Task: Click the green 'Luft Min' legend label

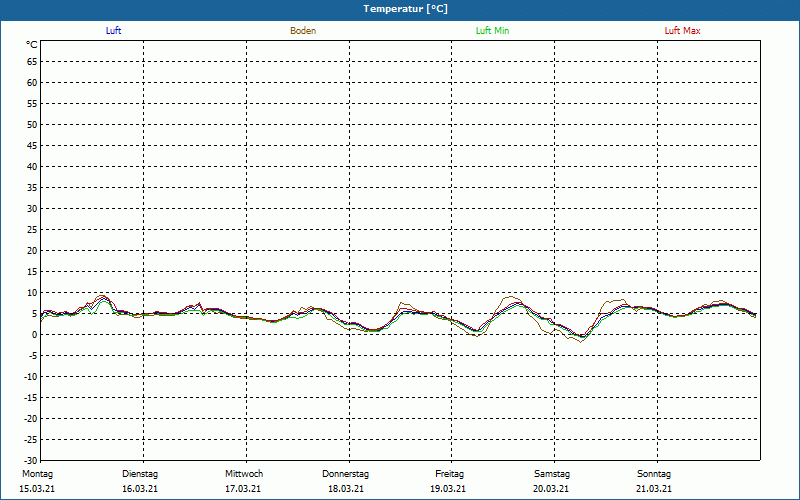Action: pyautogui.click(x=492, y=31)
